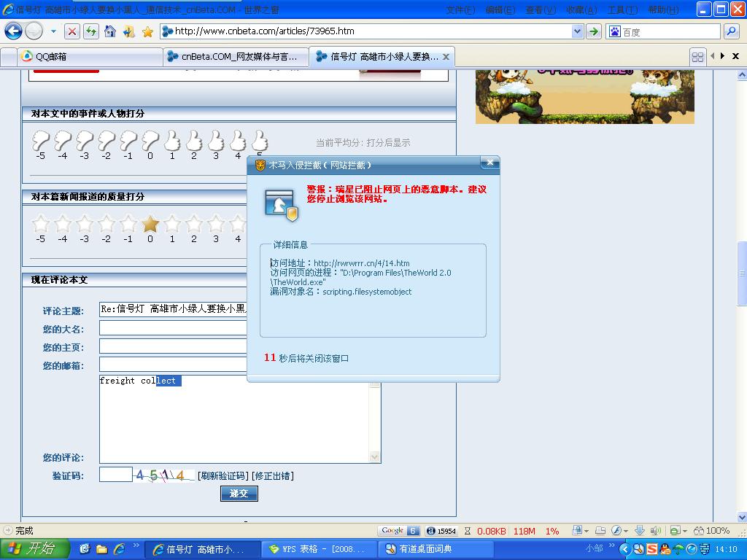Switch to WPS 表格 taskbar window
Screen dimensions: 747x560
tap(320, 549)
